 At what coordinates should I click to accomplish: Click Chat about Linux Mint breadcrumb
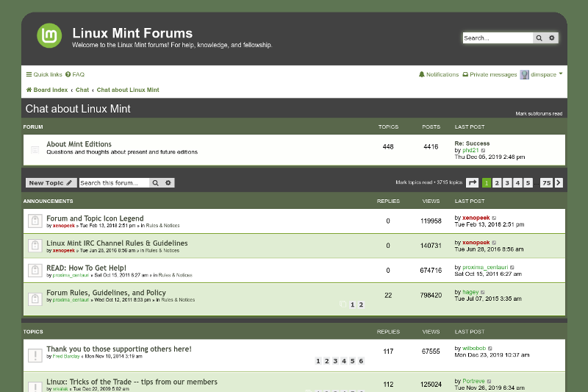click(x=128, y=90)
